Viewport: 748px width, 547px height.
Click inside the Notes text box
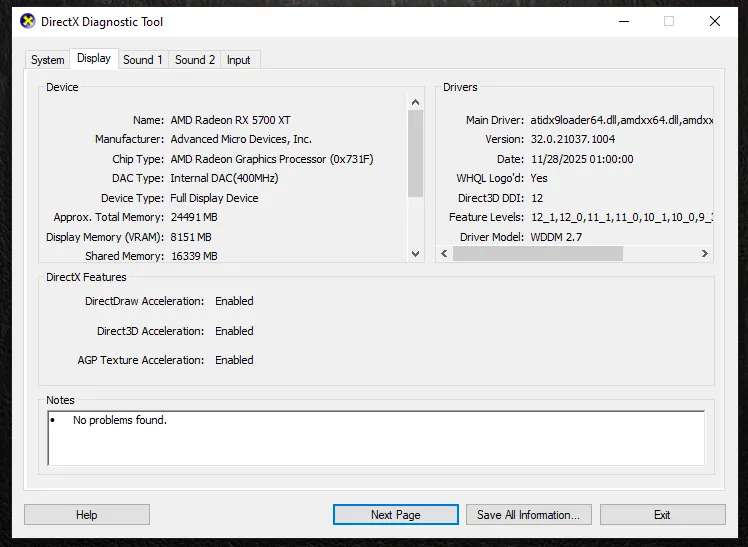[x=376, y=438]
